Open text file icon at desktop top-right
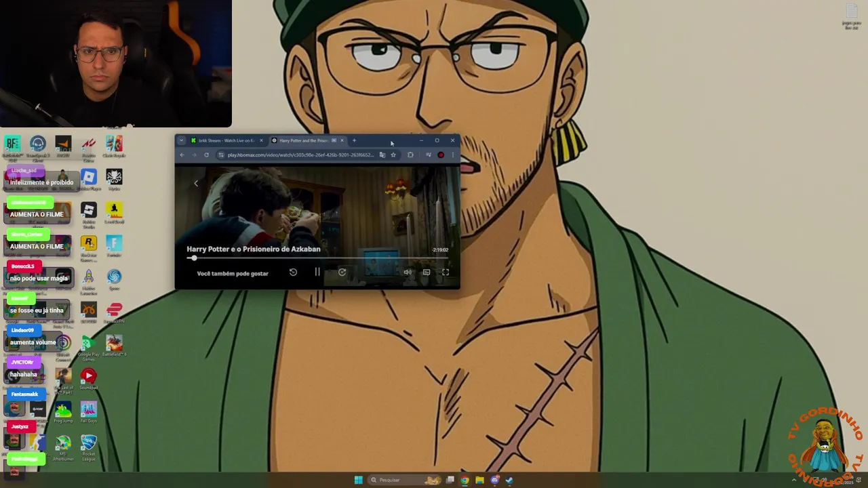 [852, 16]
